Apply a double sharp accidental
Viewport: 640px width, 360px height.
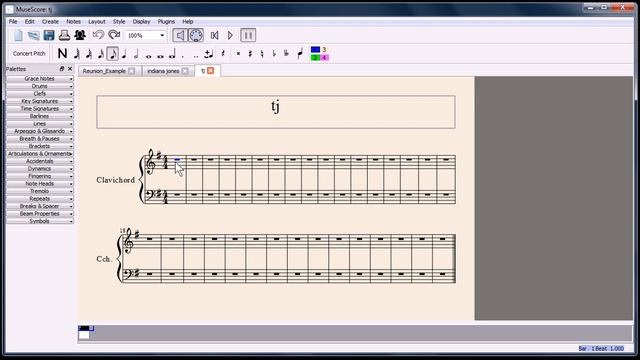point(238,53)
